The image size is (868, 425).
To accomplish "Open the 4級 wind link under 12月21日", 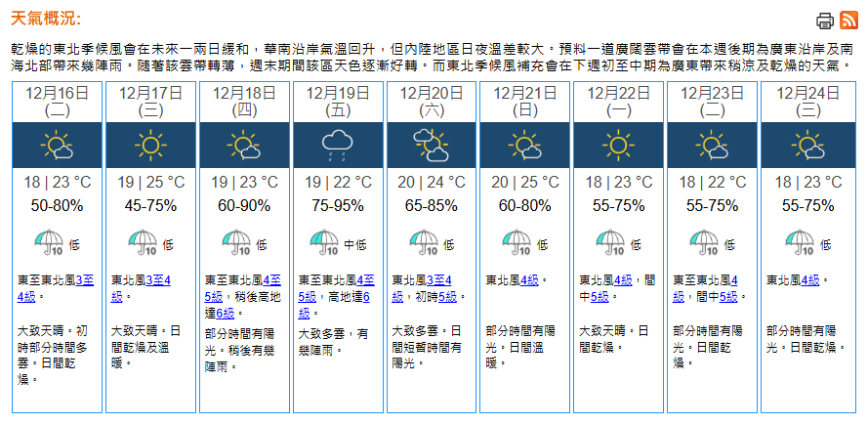I will [530, 279].
